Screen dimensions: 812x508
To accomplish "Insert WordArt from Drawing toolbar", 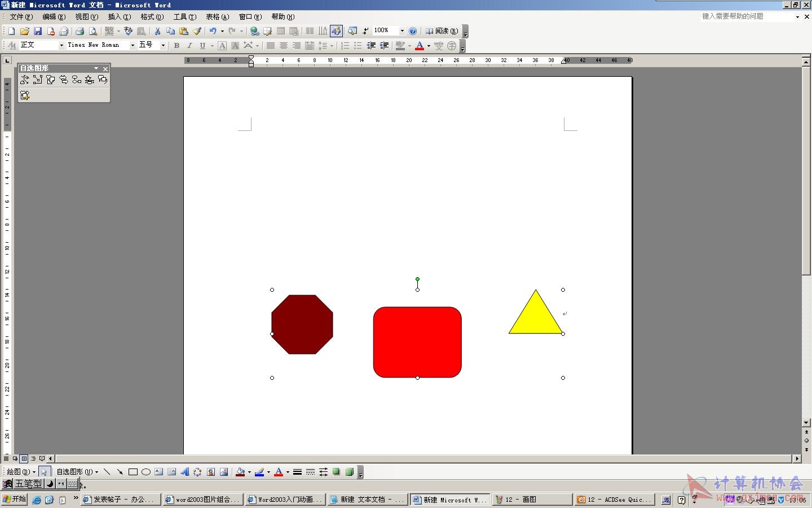I will (185, 472).
